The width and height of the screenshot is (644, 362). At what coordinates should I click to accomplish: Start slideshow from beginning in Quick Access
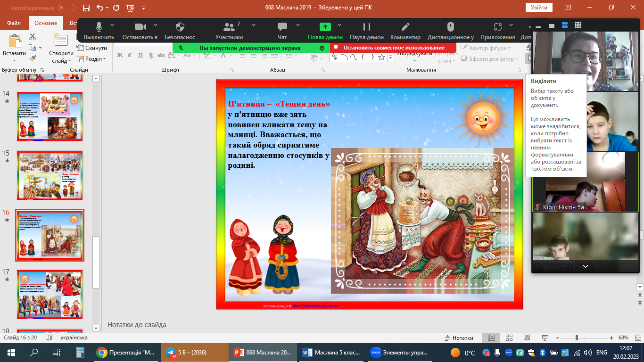pyautogui.click(x=131, y=8)
